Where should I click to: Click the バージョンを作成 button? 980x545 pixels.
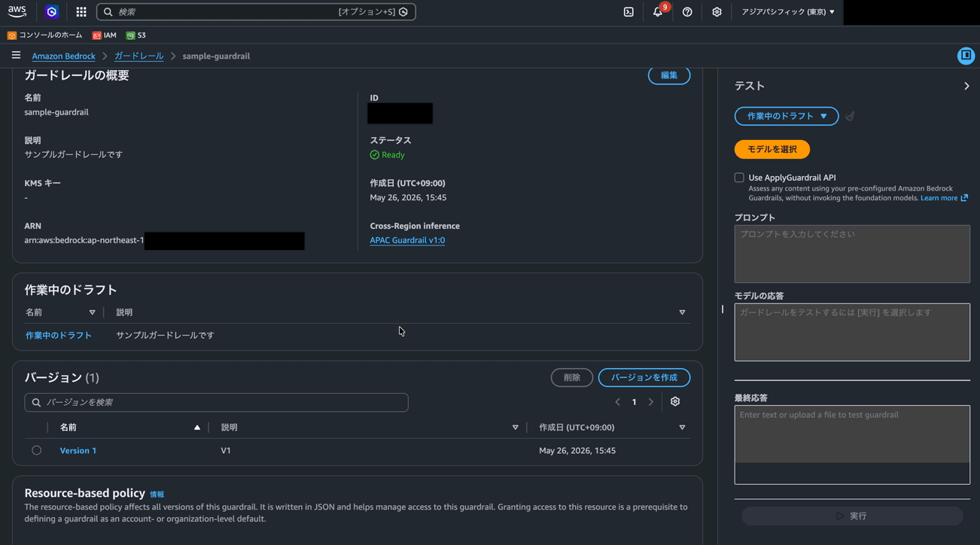coord(644,377)
